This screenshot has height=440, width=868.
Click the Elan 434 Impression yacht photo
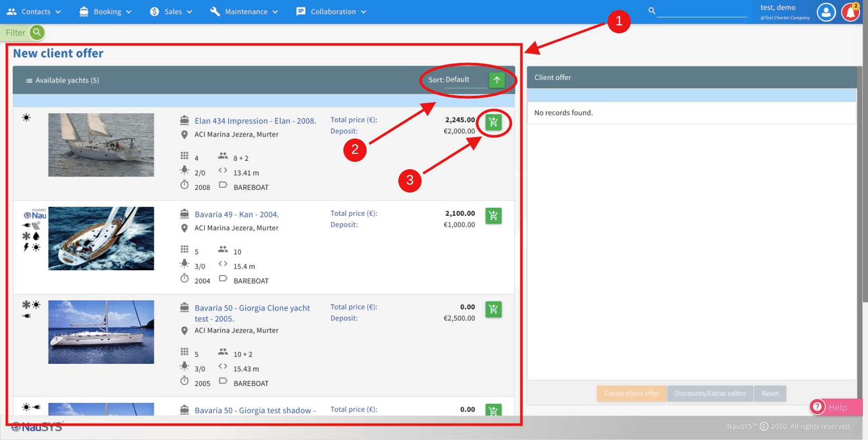[101, 145]
